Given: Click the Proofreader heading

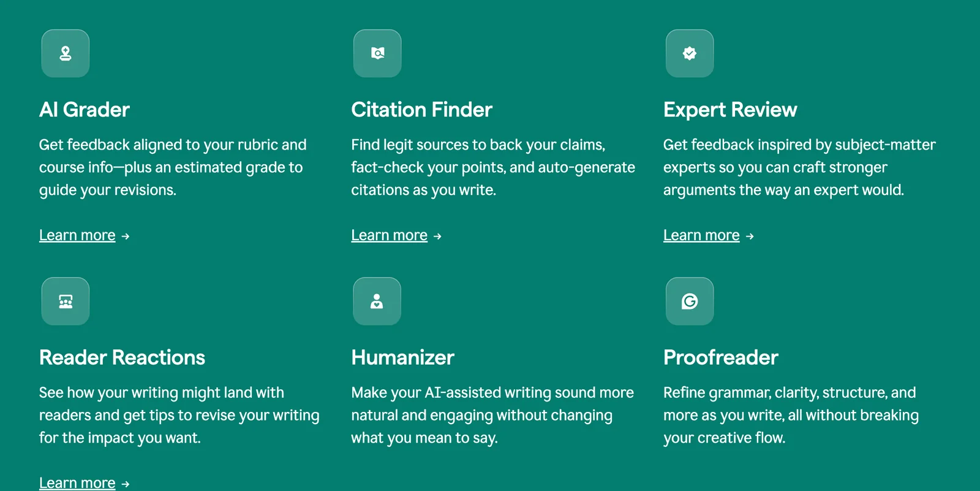Looking at the screenshot, I should [x=720, y=357].
